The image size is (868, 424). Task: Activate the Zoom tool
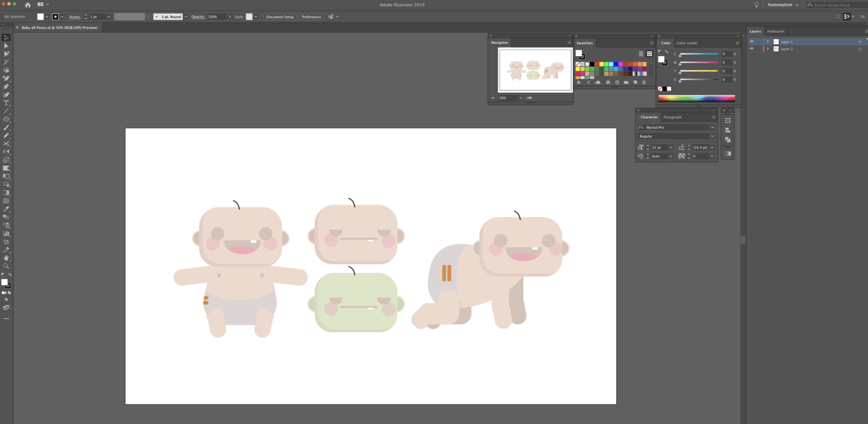tap(6, 266)
